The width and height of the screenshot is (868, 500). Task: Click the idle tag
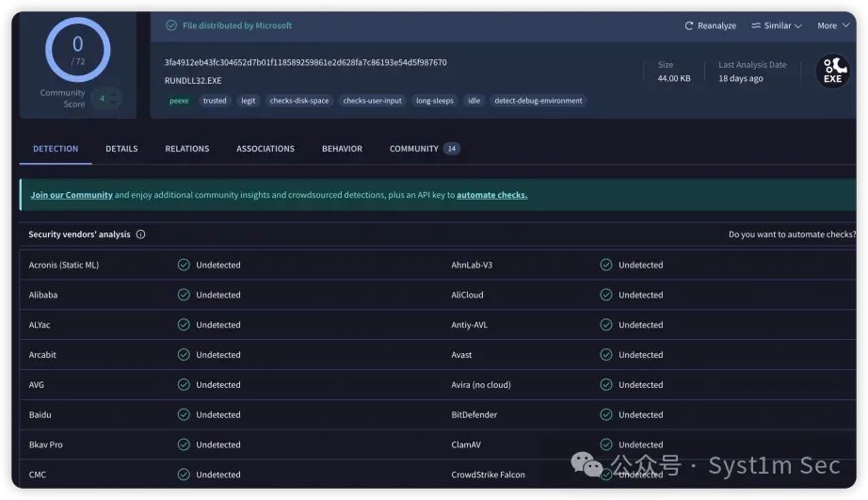click(474, 101)
